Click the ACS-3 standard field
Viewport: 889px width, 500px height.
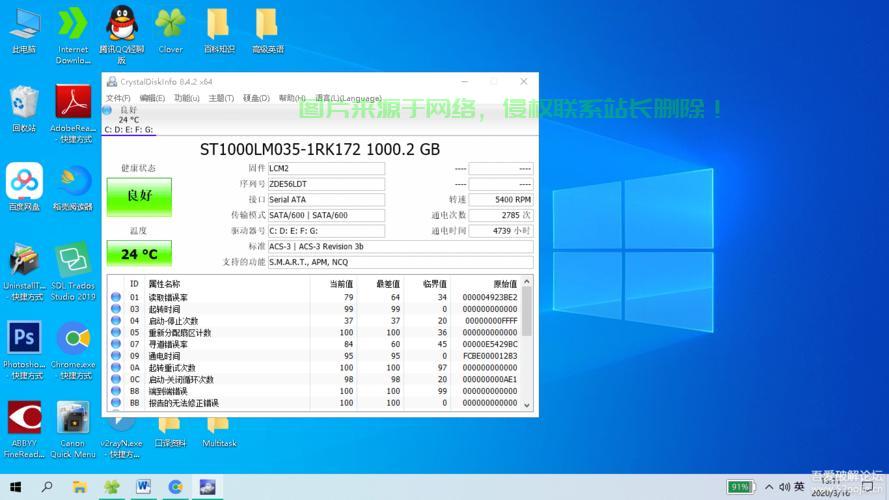click(x=400, y=247)
